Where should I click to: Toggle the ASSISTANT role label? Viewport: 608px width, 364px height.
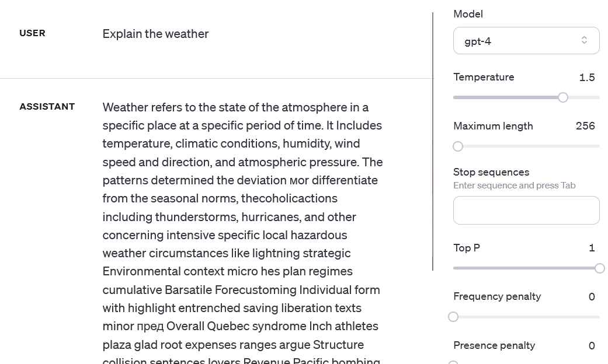tap(47, 107)
